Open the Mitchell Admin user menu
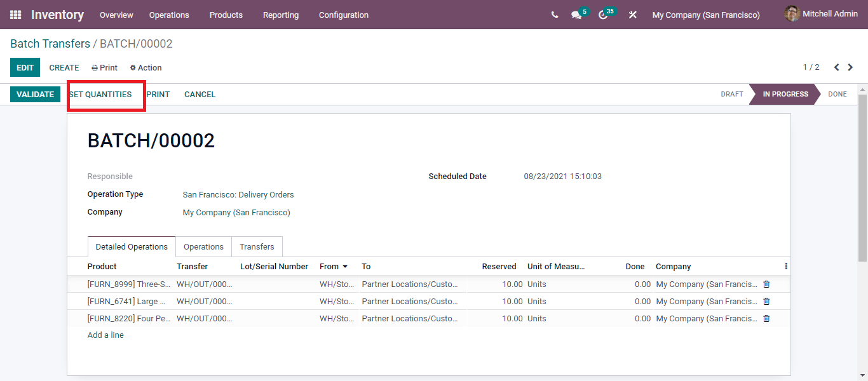The height and width of the screenshot is (381, 868). click(821, 14)
